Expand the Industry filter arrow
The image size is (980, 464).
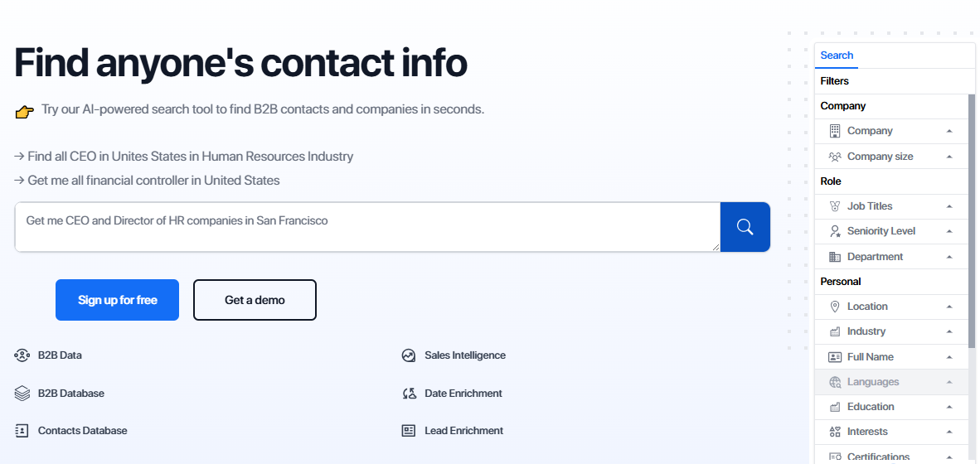pos(949,331)
